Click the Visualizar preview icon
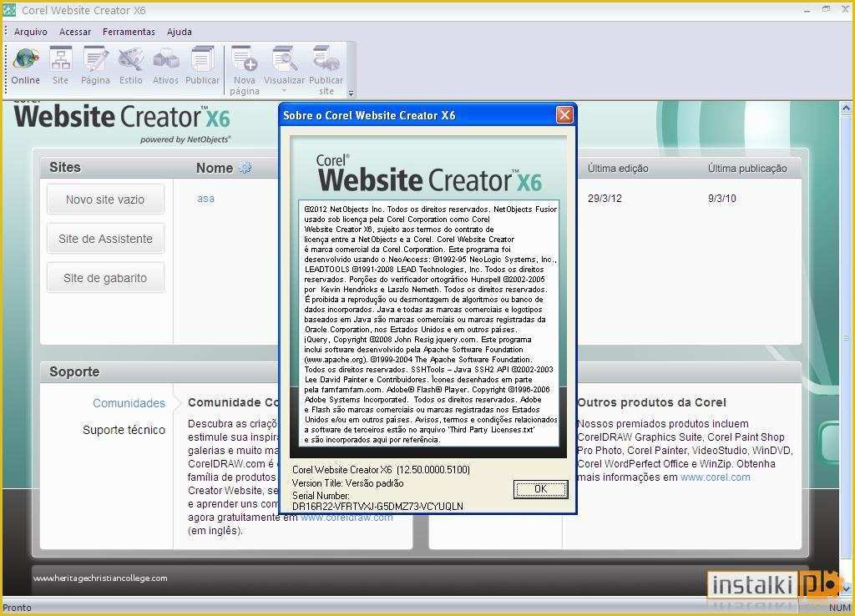855x616 pixels. click(284, 65)
